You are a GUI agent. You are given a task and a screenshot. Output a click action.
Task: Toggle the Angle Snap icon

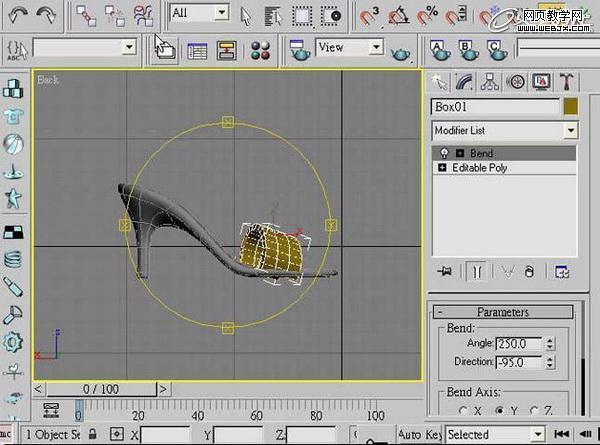click(x=399, y=16)
